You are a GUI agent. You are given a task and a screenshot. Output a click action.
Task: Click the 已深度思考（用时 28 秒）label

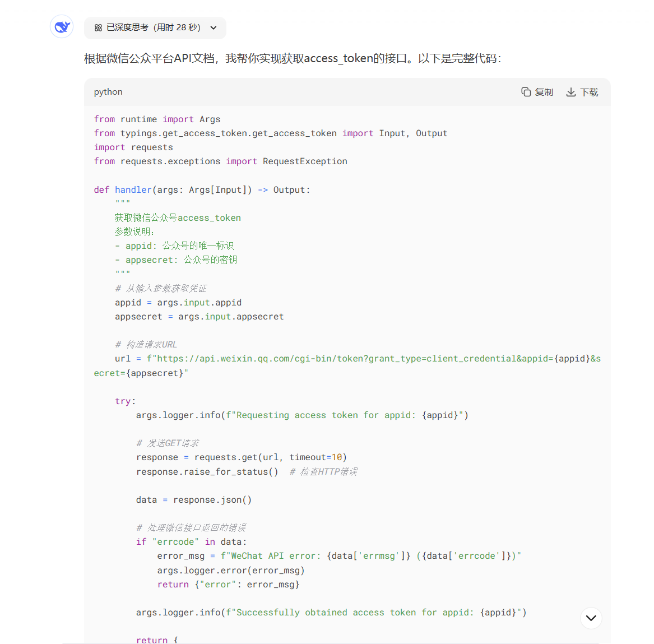[154, 27]
